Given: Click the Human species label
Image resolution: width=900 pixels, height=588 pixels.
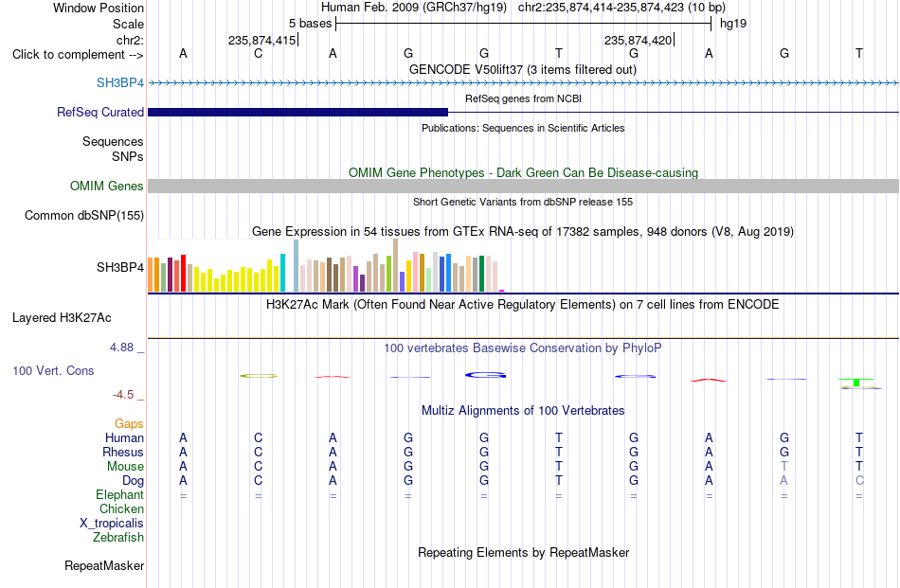Looking at the screenshot, I should (124, 437).
